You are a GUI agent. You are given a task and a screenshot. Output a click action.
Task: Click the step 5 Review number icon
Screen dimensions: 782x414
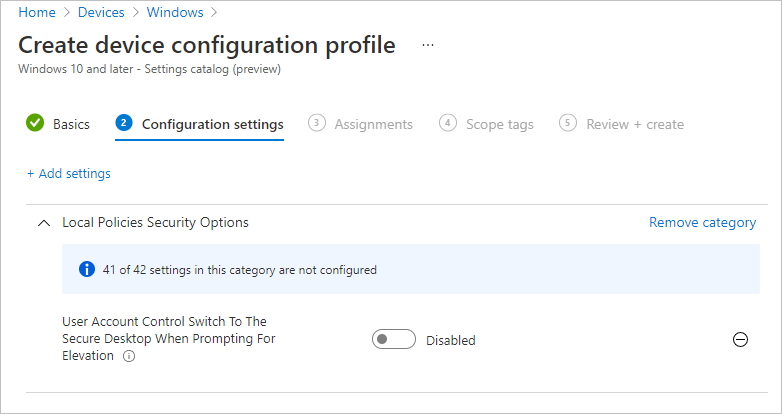point(569,123)
